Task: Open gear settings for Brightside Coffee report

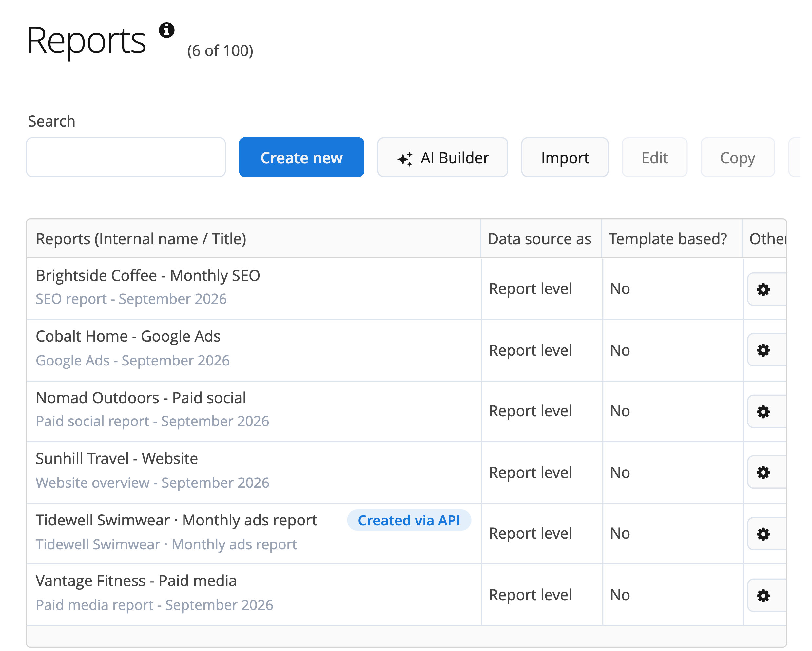Action: click(767, 289)
